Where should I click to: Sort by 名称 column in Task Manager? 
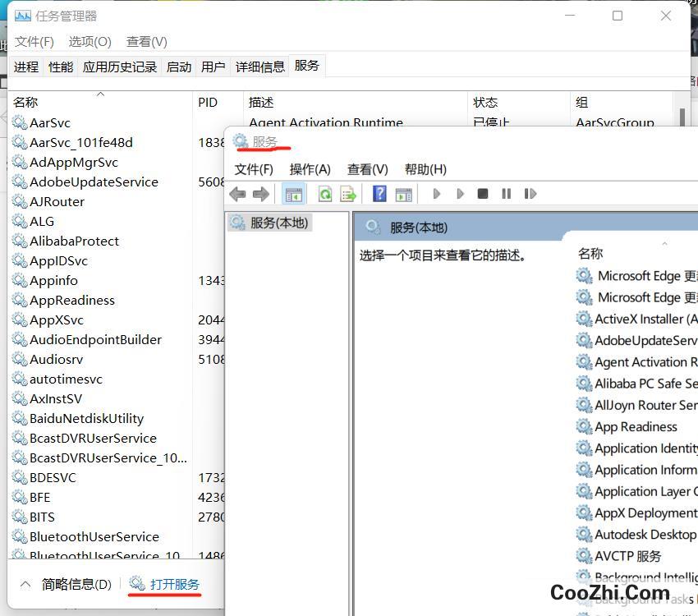(x=101, y=103)
